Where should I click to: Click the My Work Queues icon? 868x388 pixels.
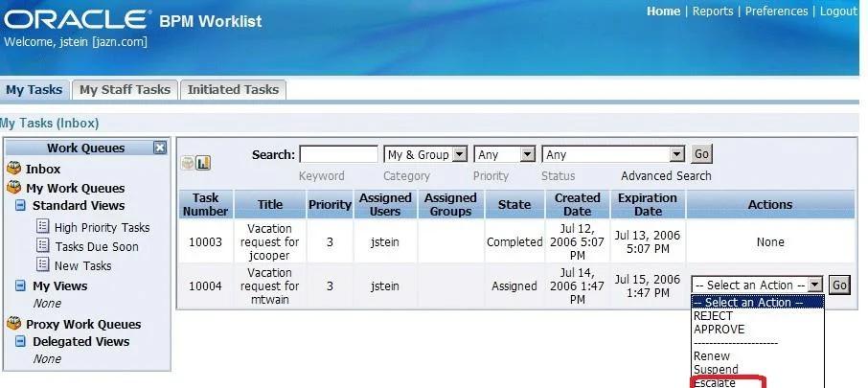point(13,188)
